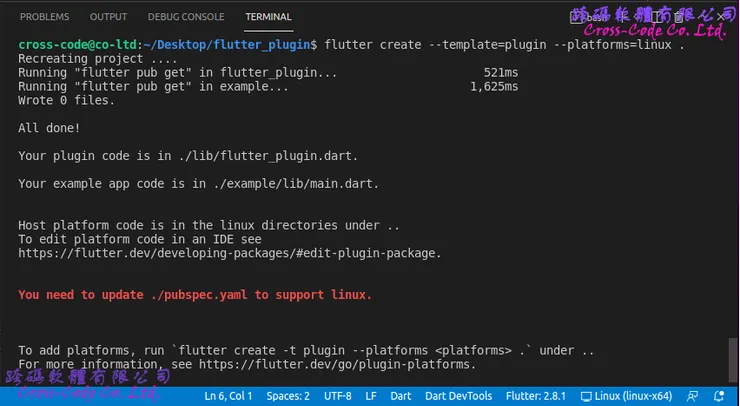Viewport: 740px width, 406px height.
Task: Open notifications with the bell icon
Action: [x=719, y=396]
